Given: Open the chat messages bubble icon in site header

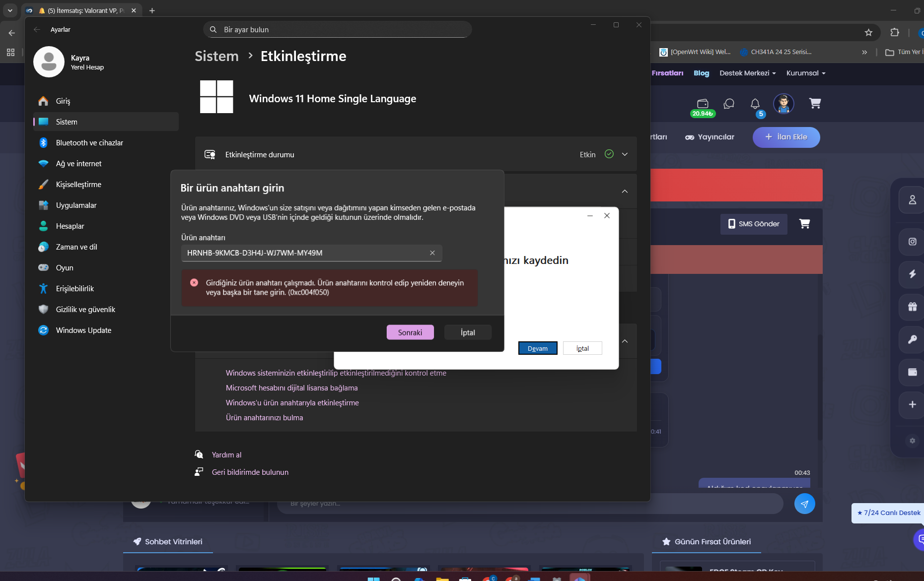Looking at the screenshot, I should [x=729, y=104].
